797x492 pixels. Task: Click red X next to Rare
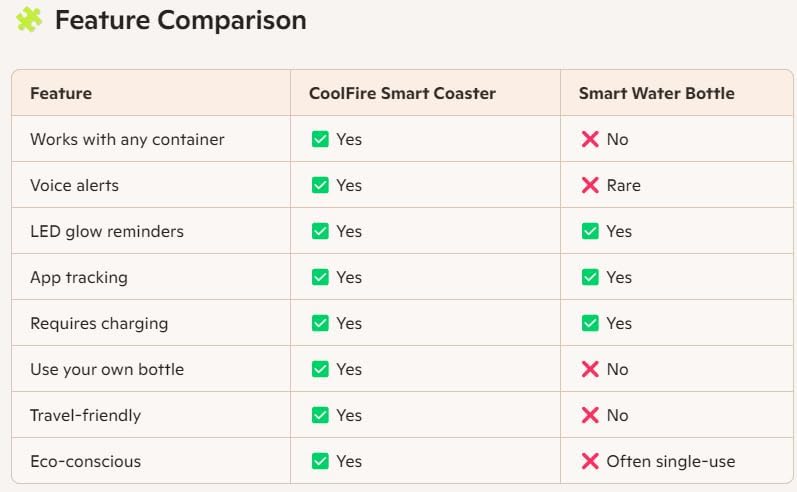tap(590, 185)
